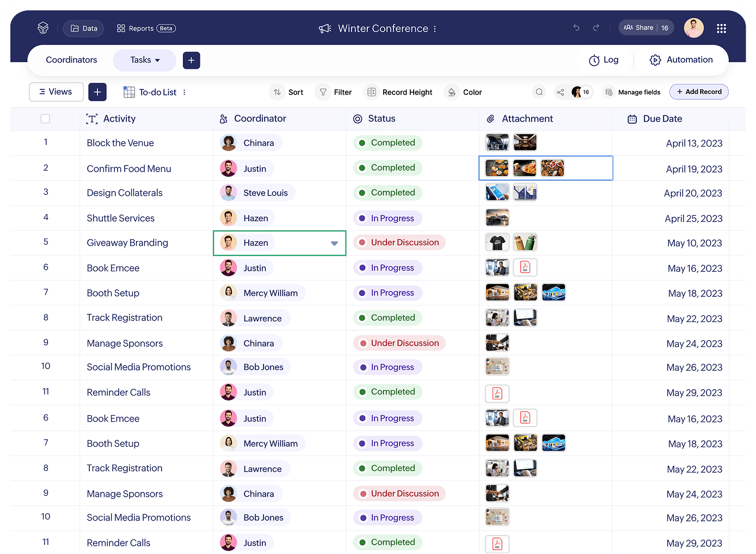Open the Views dropdown
This screenshot has width=756, height=554.
coord(56,92)
